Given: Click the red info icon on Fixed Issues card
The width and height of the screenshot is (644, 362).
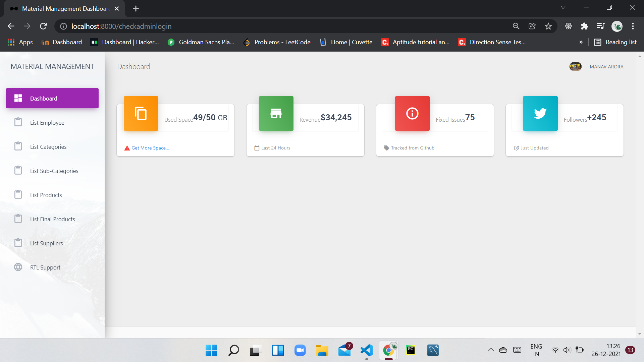Looking at the screenshot, I should tap(412, 113).
